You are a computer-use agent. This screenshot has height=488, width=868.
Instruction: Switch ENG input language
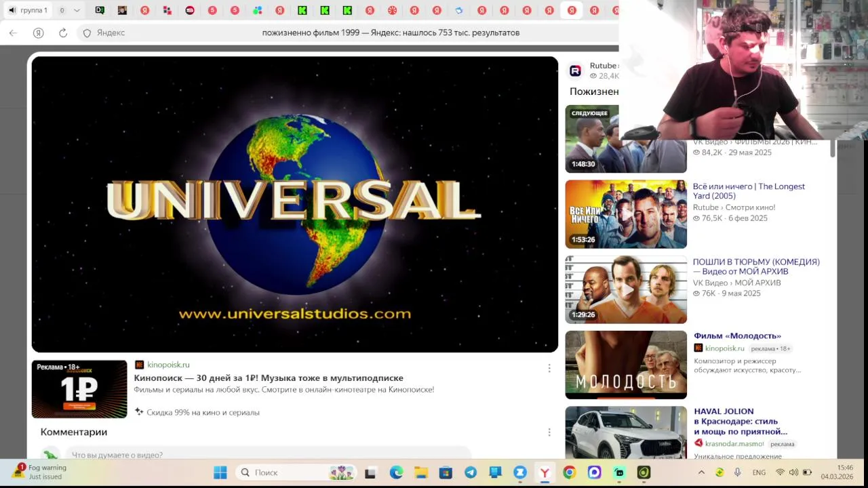(759, 472)
